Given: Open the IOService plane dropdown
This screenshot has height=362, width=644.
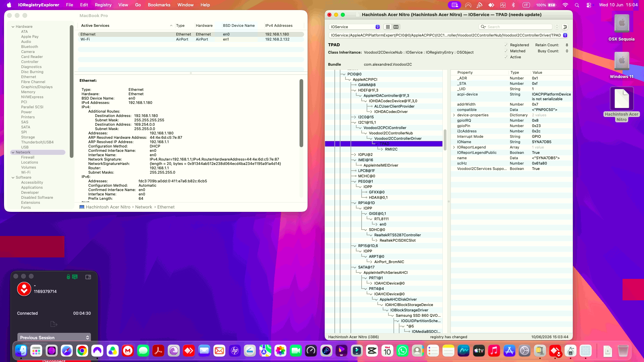Looking at the screenshot, I should click(x=354, y=27).
